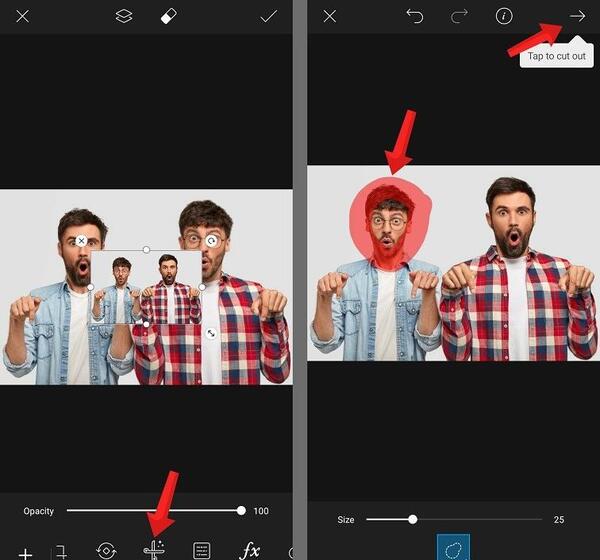The width and height of the screenshot is (600, 560).
Task: Open the info icon in cutout screen
Action: coord(504,16)
